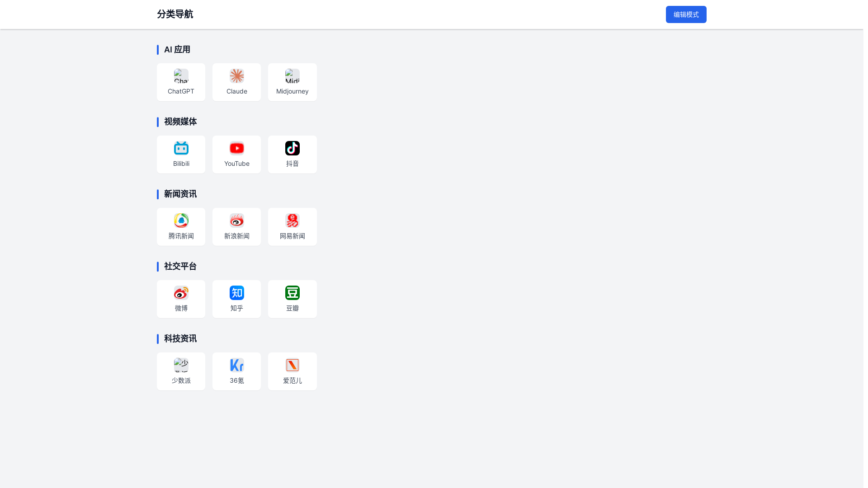Click the 编辑模式 button
The image size is (868, 488).
[x=686, y=14]
